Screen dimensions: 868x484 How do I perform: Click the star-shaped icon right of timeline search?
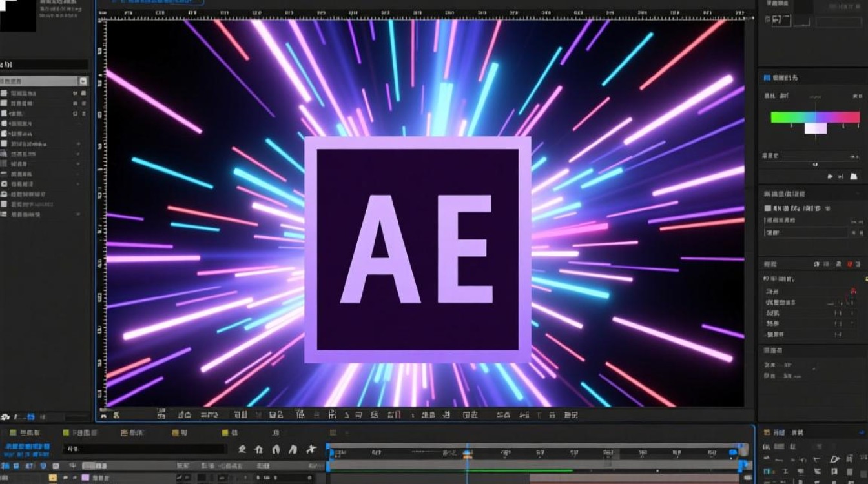pyautogui.click(x=311, y=449)
